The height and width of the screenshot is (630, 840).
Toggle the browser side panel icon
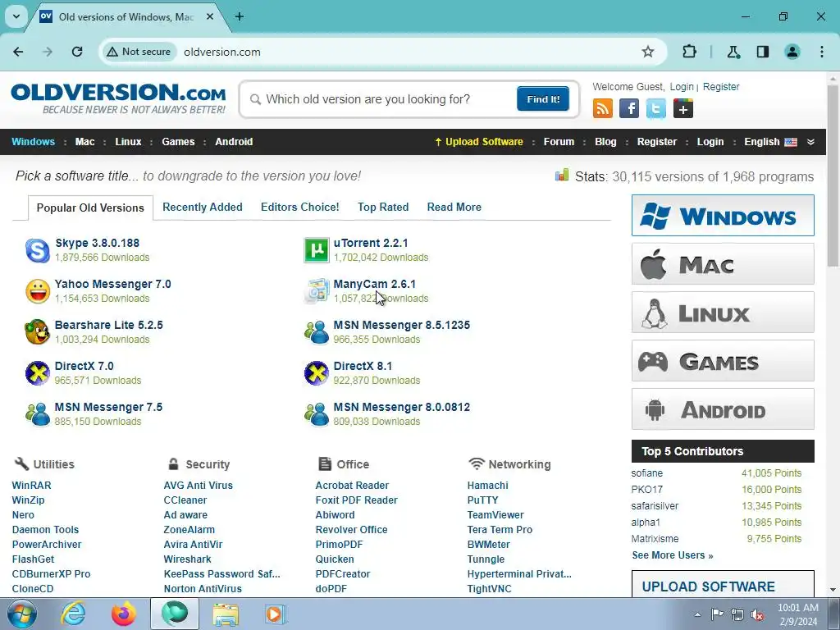[763, 52]
